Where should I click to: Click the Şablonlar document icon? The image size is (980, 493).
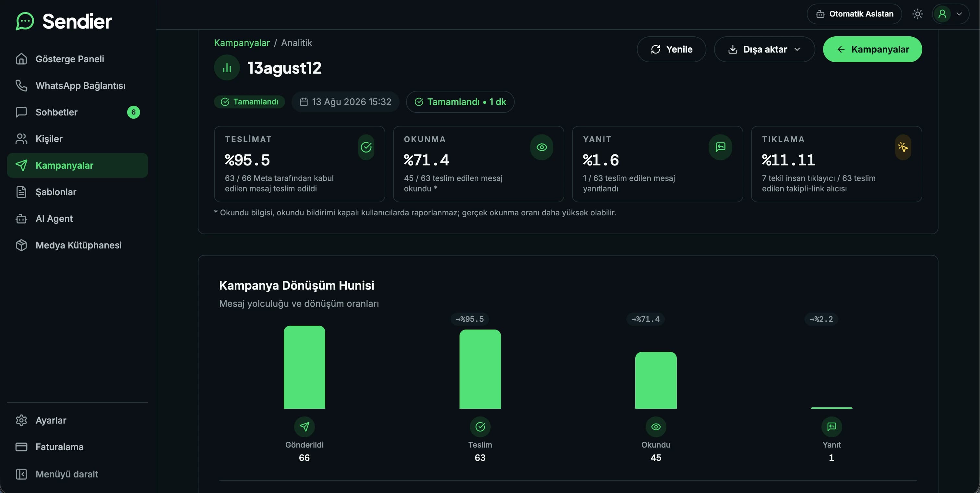(x=21, y=192)
